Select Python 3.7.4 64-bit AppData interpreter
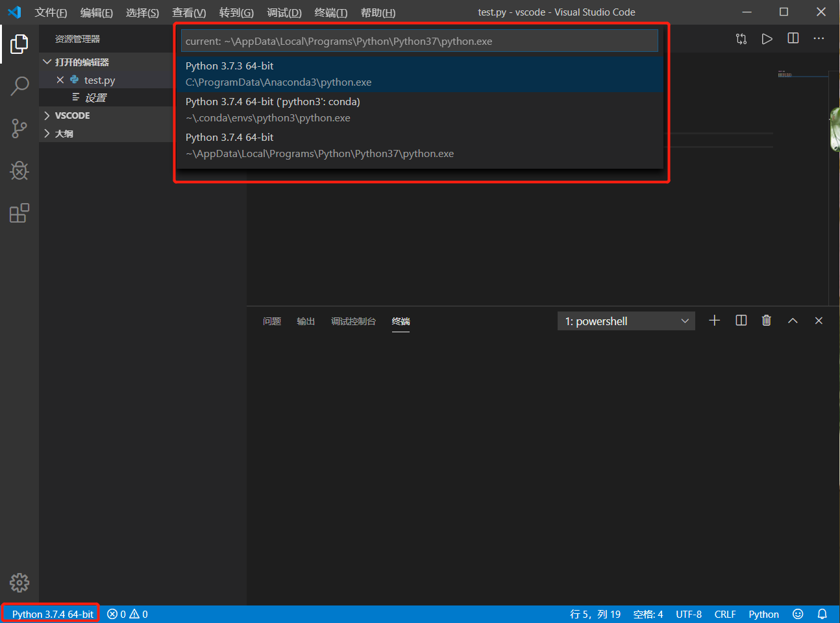Viewport: 840px width, 623px height. 419,145
